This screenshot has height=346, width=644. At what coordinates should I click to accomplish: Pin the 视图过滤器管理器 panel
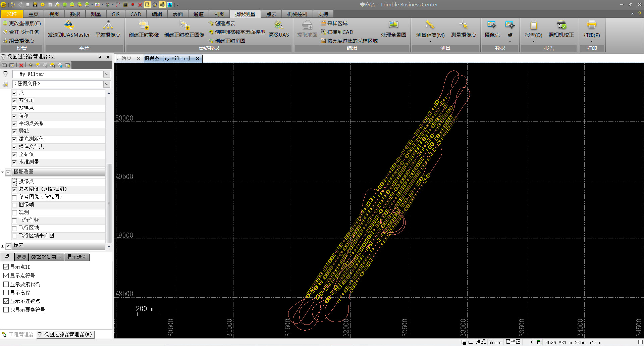(x=100, y=57)
